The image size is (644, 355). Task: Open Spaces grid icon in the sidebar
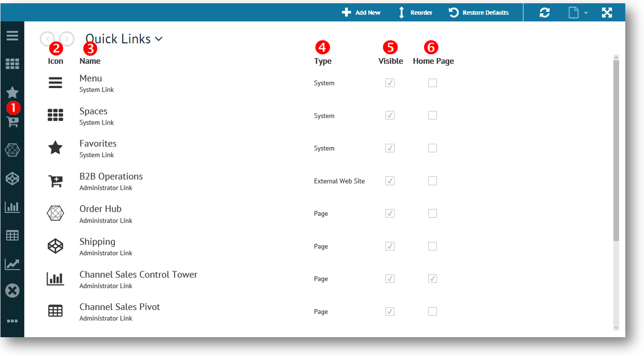(12, 64)
